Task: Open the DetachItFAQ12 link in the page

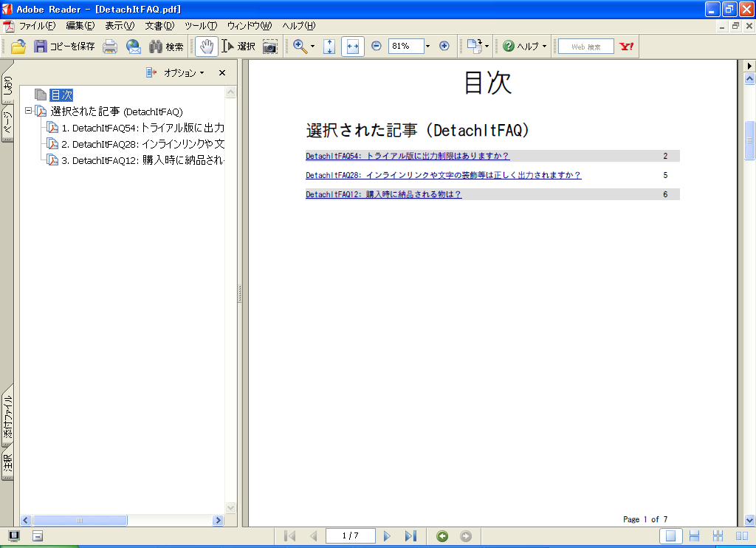Action: (x=383, y=194)
